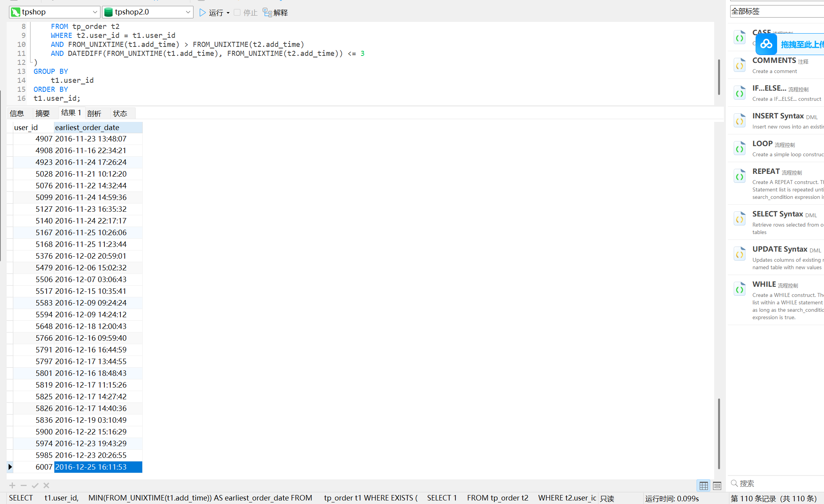Insert the SELECT Syntax snippet
The width and height of the screenshot is (824, 504).
click(x=777, y=214)
